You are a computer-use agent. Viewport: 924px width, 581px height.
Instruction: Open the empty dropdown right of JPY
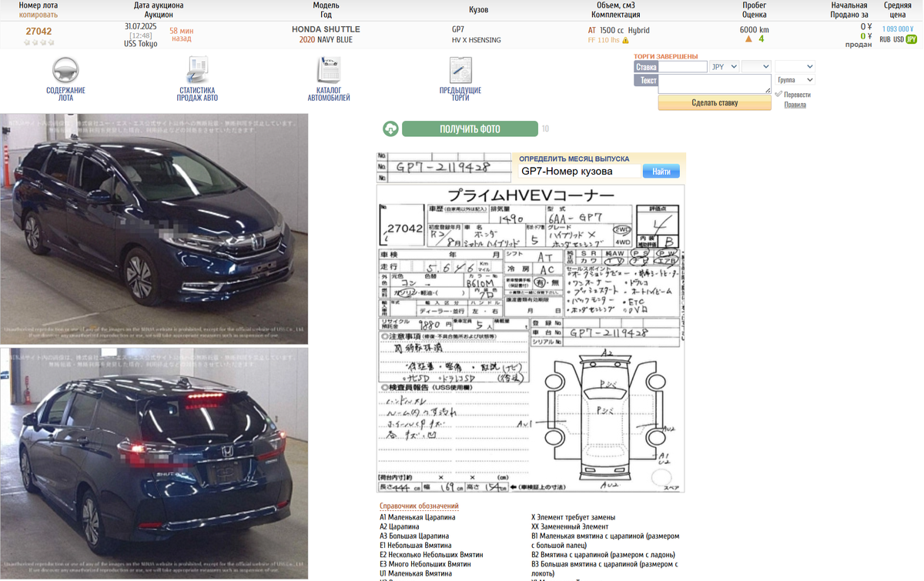756,67
